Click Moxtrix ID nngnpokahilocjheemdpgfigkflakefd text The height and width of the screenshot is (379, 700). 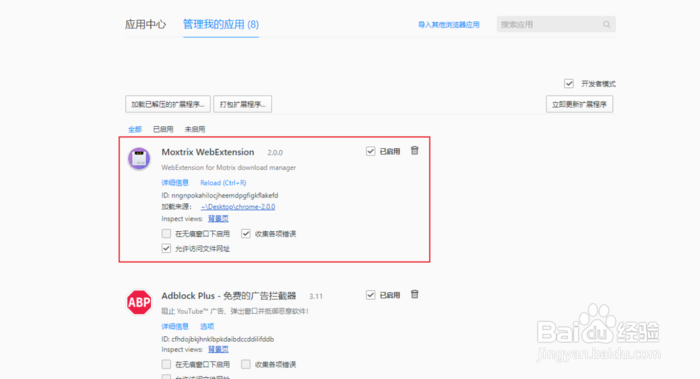pos(220,195)
